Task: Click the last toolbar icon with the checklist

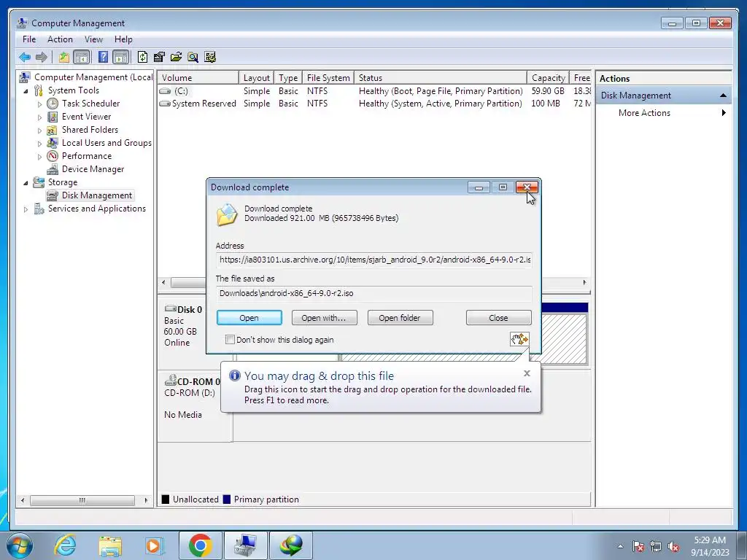Action: tap(210, 57)
